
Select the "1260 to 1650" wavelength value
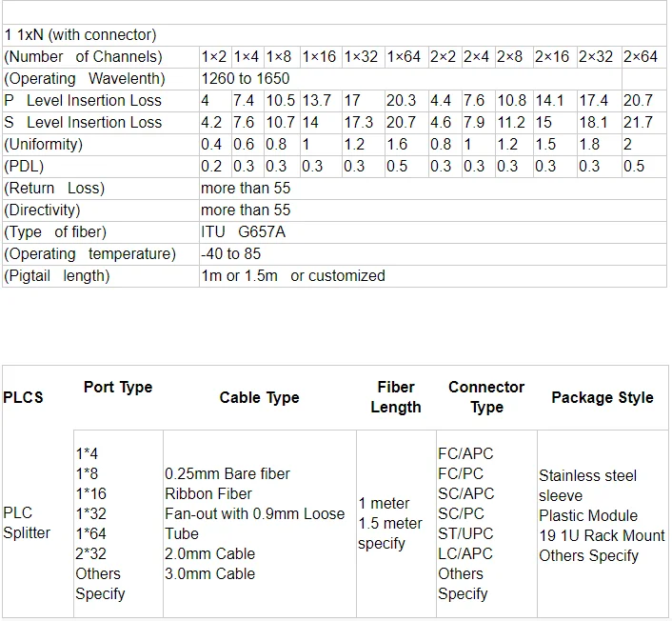(246, 79)
